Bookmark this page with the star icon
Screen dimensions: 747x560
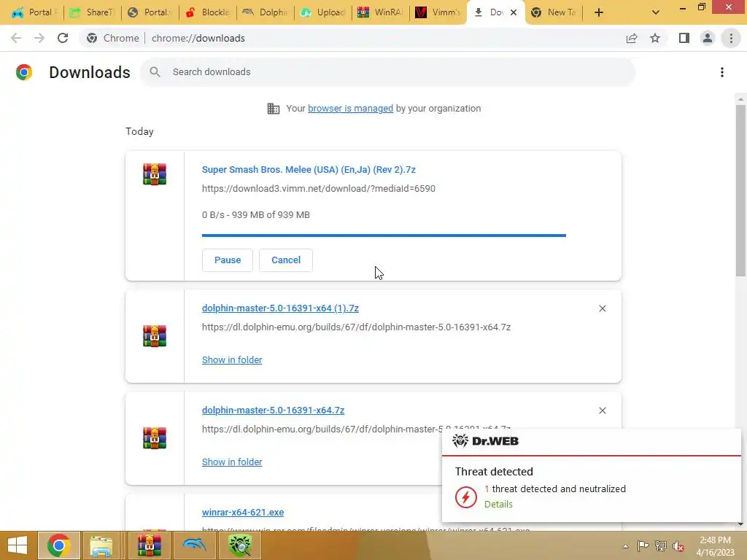click(655, 38)
